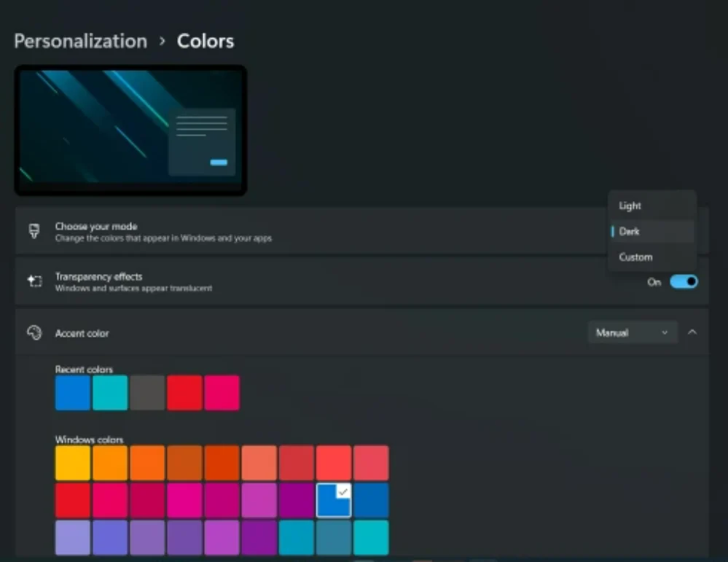Select the checked blue Windows colors swatch
This screenshot has height=562, width=728.
[x=334, y=500]
